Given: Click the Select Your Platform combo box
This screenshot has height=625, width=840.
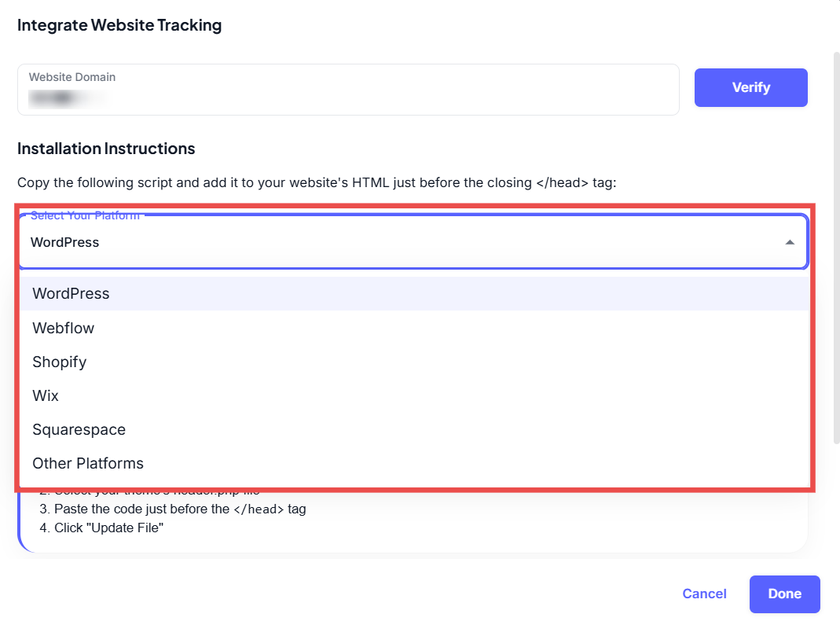Looking at the screenshot, I should click(x=393, y=243).
